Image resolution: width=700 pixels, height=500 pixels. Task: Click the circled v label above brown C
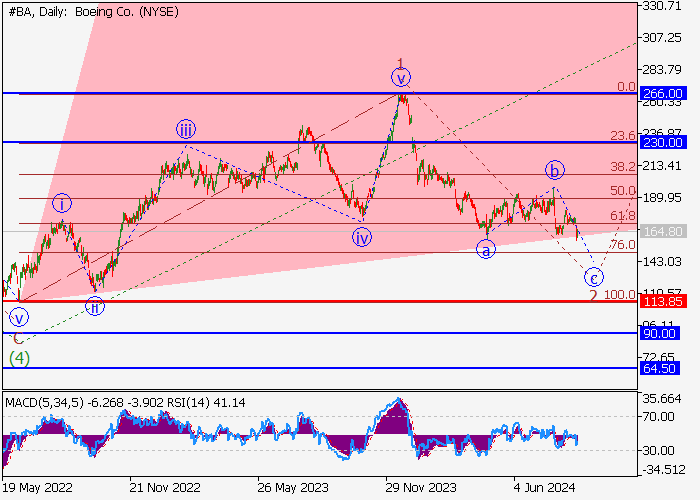coord(19,318)
